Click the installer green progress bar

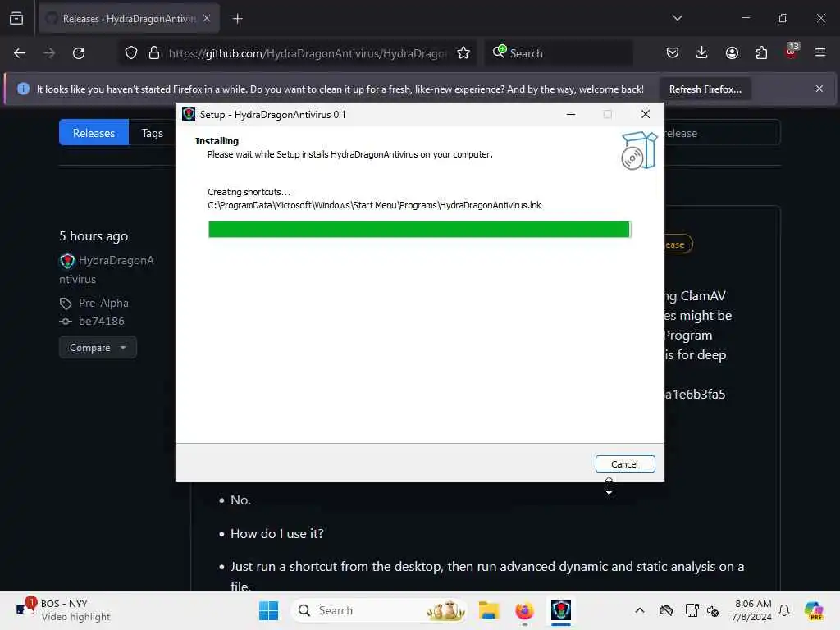coord(419,230)
